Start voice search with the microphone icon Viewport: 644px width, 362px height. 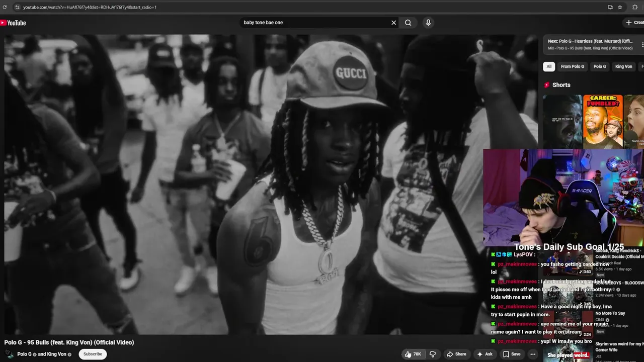(428, 23)
